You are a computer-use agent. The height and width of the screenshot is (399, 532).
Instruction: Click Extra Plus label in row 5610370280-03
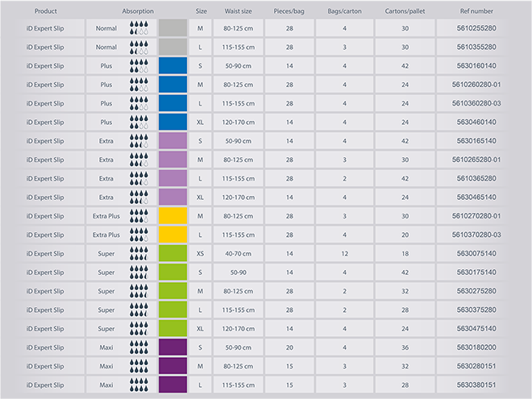106,235
